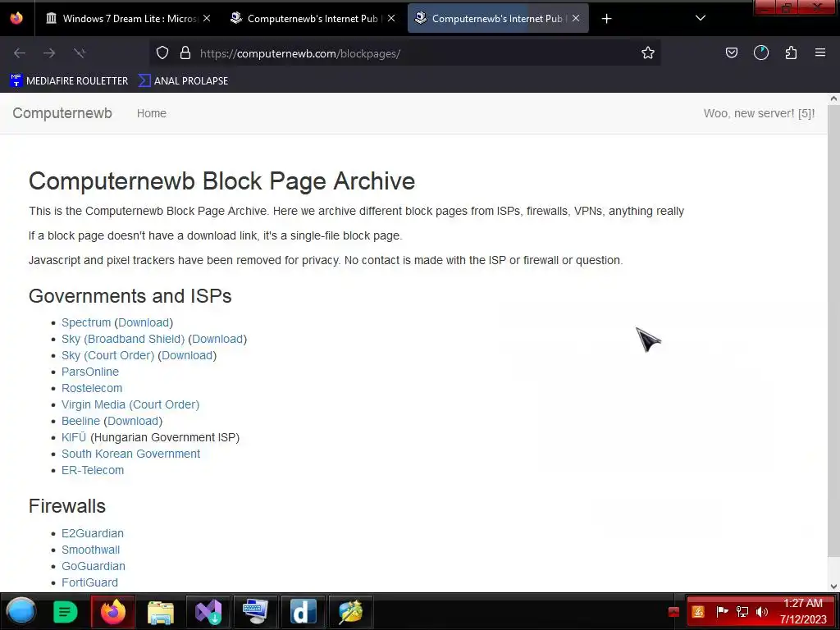Click Firefox taskbar icon

113,612
